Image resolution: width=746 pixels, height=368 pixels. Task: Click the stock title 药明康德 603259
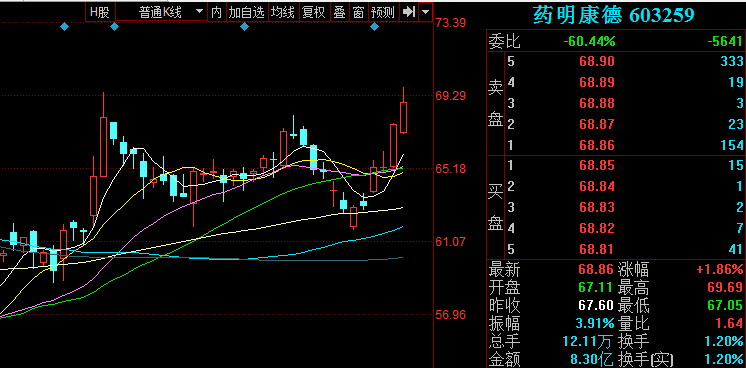[x=614, y=15]
